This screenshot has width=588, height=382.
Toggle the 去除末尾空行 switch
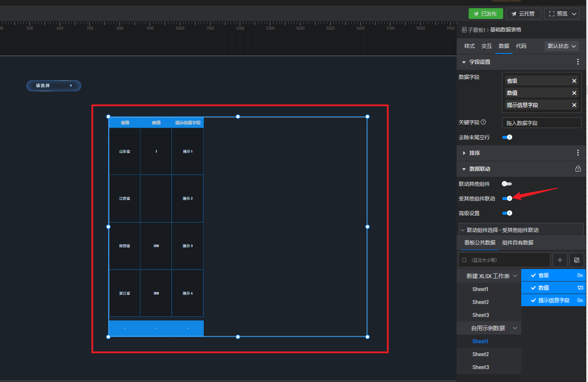pyautogui.click(x=507, y=138)
